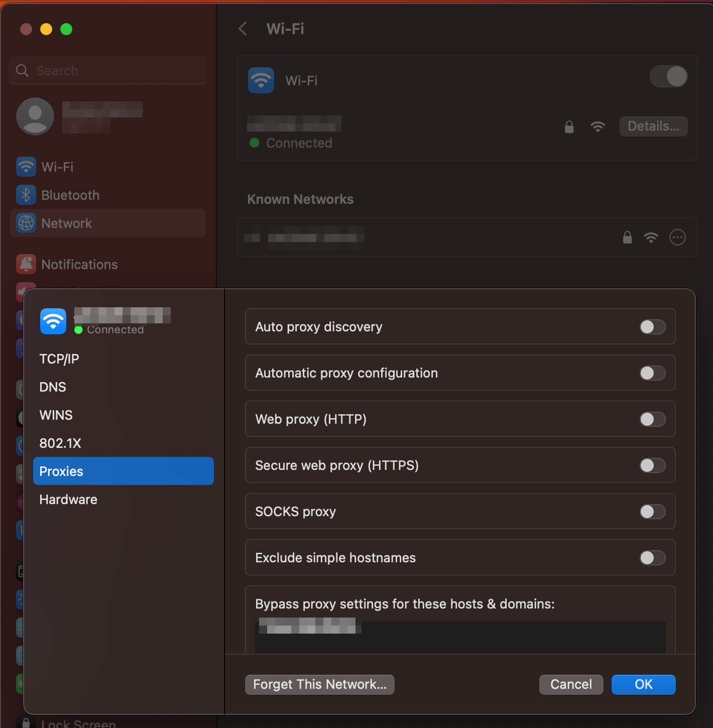Click the Wi-Fi signal icon on the known network
The width and height of the screenshot is (713, 728).
pyautogui.click(x=651, y=237)
